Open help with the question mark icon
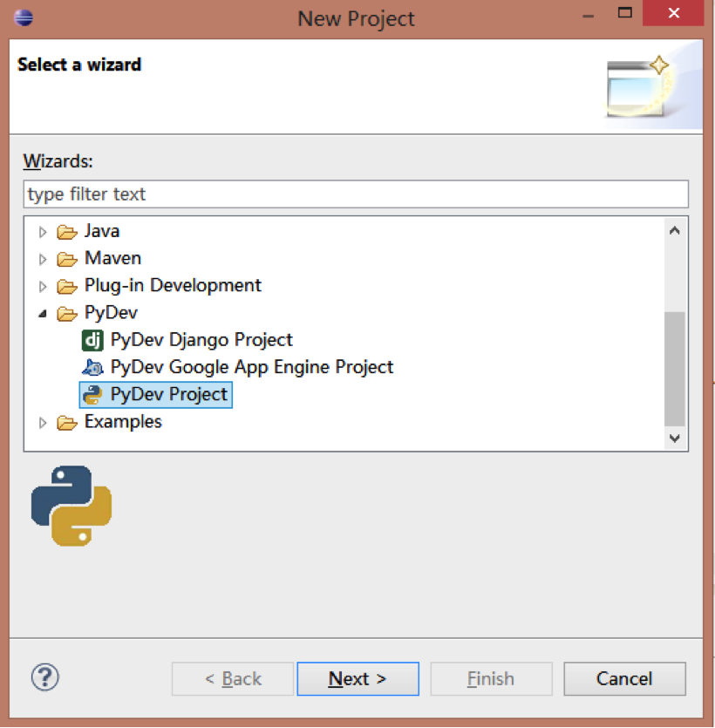This screenshot has width=715, height=728. [45, 677]
